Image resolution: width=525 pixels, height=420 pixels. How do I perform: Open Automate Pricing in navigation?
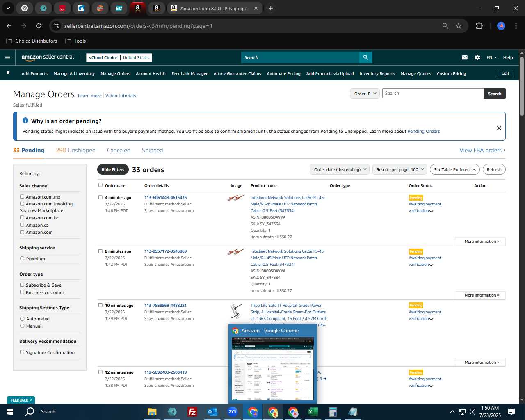[283, 74]
